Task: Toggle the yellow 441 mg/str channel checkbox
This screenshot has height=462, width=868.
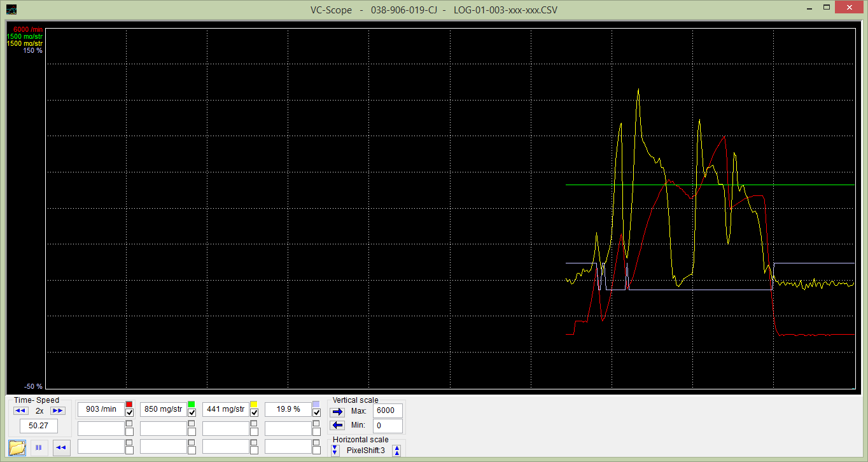Action: [x=254, y=413]
